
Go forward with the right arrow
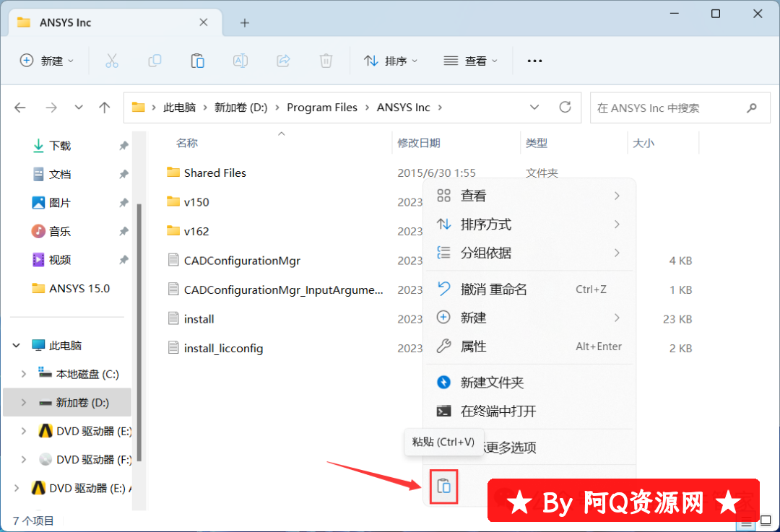[x=51, y=108]
